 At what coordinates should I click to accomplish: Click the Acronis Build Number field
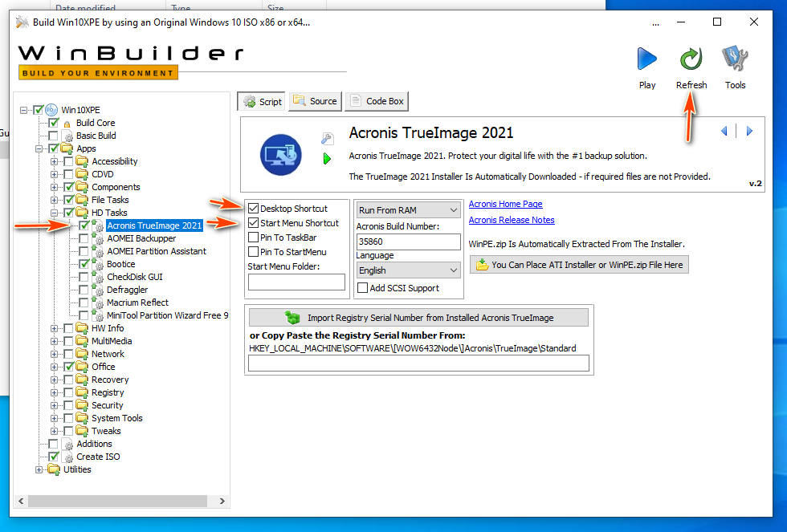408,242
